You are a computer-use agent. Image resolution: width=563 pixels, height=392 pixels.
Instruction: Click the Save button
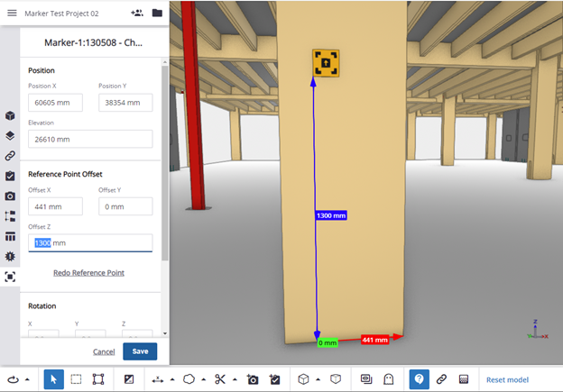140,351
